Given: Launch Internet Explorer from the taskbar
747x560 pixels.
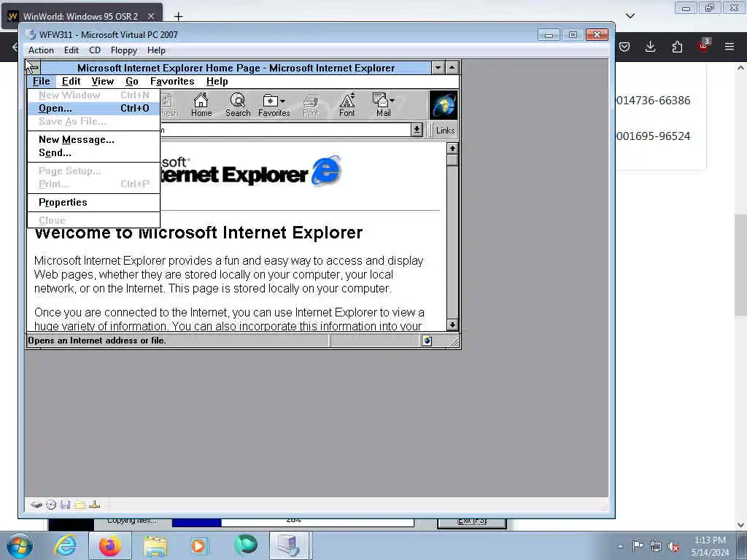Looking at the screenshot, I should pos(65,545).
